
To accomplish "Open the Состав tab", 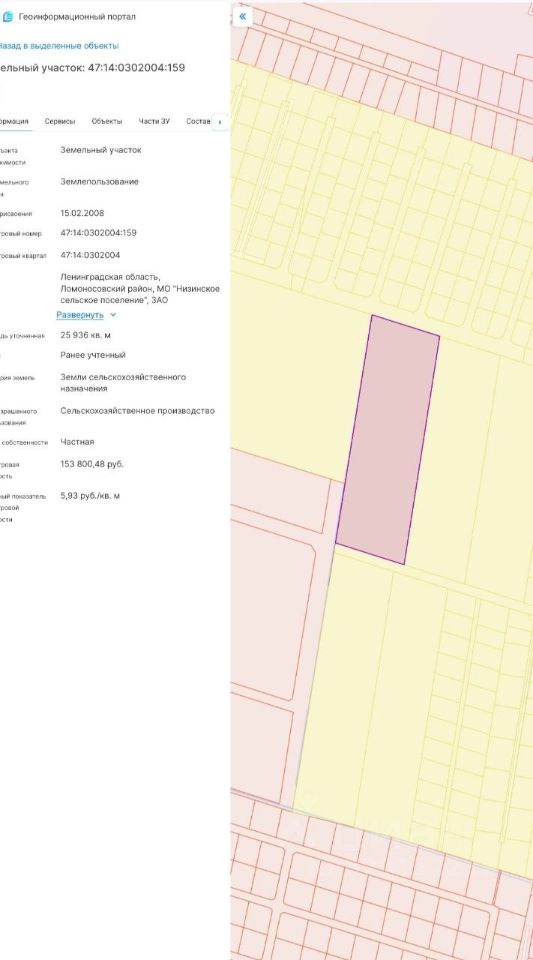I will click(x=198, y=121).
